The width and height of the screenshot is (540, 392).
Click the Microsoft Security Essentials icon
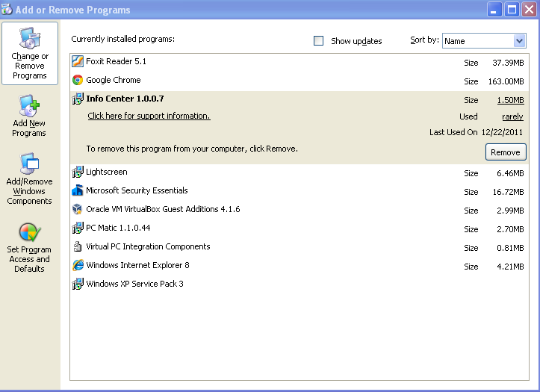(78, 191)
